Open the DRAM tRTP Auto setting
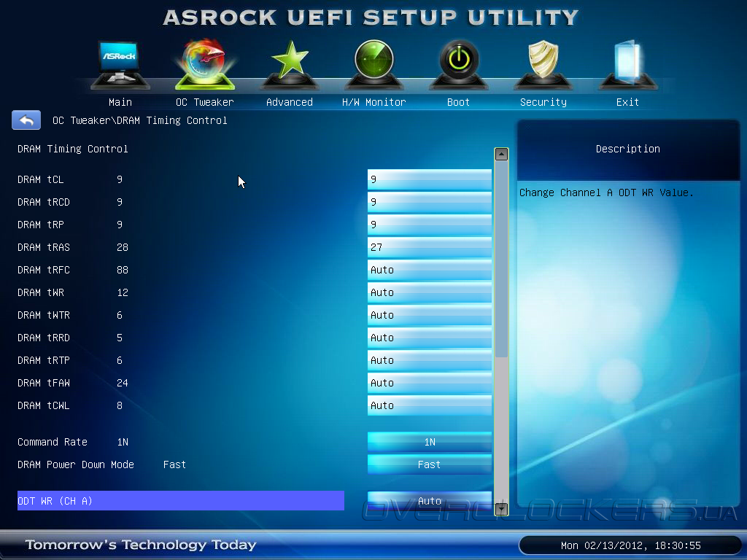The height and width of the screenshot is (560, 747). 430,360
